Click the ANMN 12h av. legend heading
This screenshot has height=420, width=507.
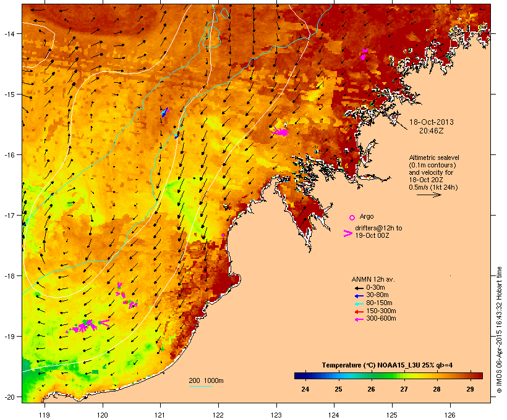tap(373, 279)
